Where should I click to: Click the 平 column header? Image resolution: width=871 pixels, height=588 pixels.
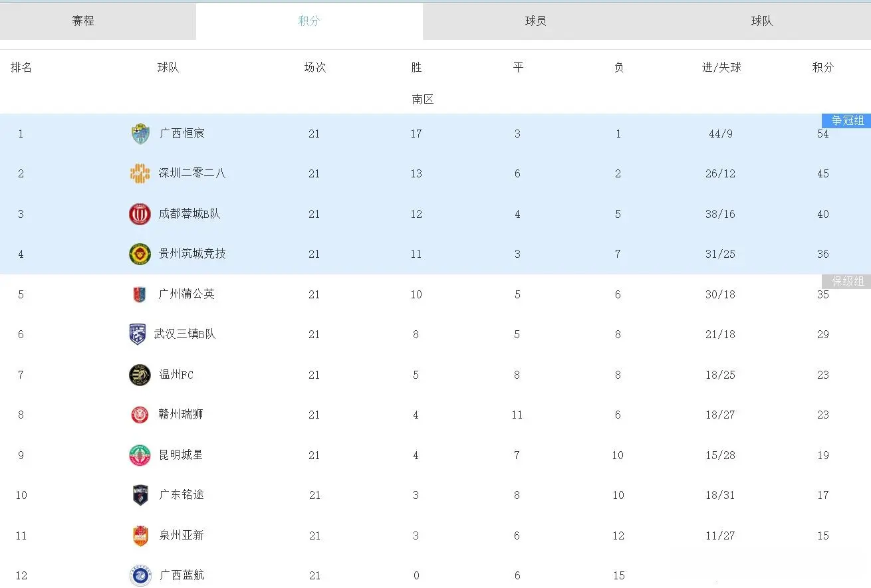(x=518, y=68)
